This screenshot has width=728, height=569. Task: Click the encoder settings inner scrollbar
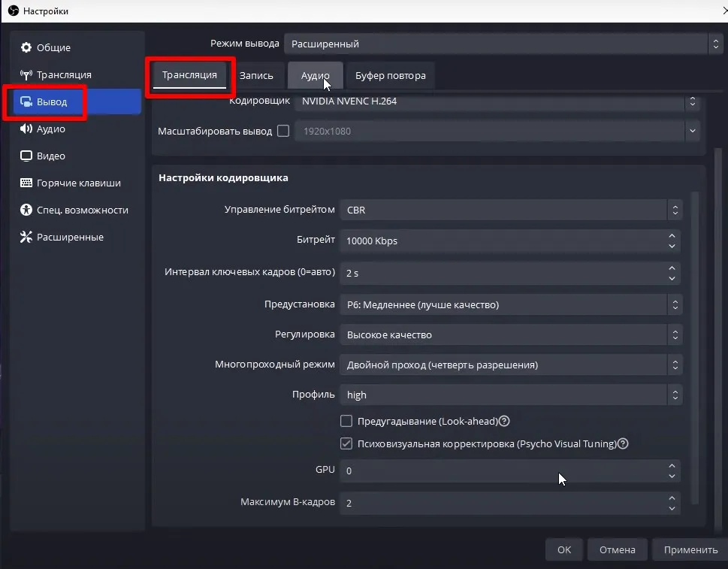click(695, 347)
